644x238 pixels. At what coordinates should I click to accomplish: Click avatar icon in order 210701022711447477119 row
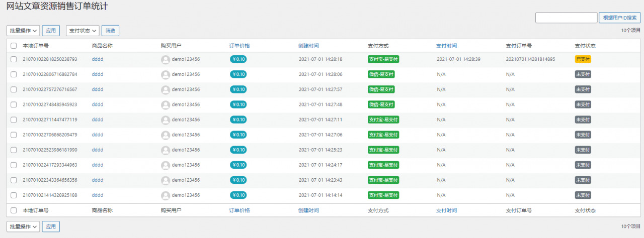coord(166,120)
